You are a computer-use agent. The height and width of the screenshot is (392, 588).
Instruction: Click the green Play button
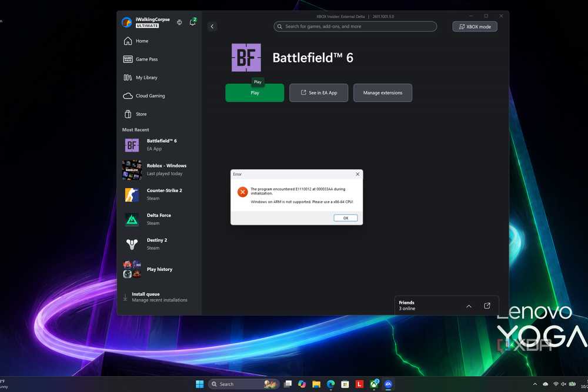255,93
